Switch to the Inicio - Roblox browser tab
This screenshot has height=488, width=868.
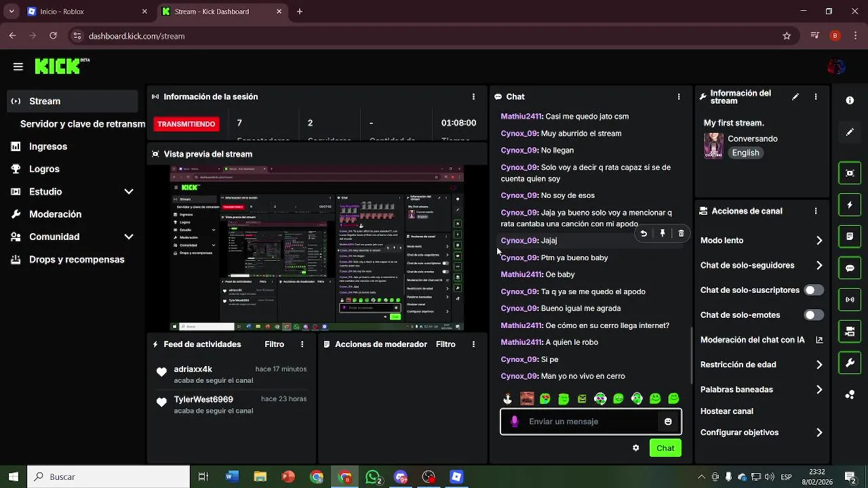87,12
